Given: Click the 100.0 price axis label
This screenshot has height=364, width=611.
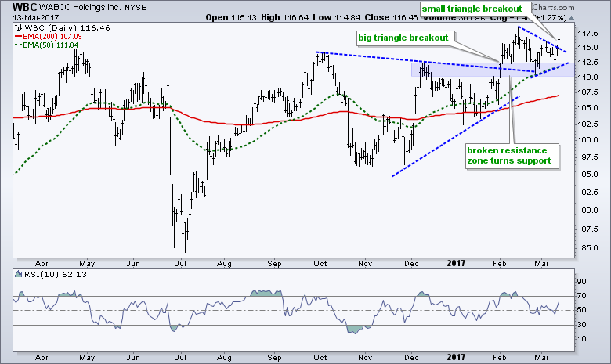Looking at the screenshot, I should 587,140.
